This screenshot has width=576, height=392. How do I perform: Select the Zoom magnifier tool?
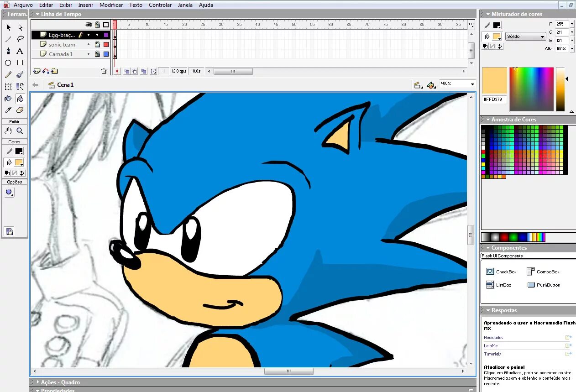(x=20, y=131)
